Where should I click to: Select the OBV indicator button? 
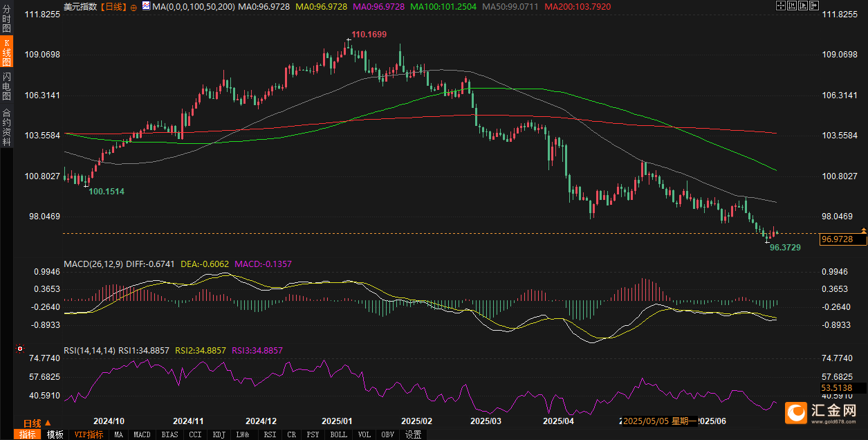pyautogui.click(x=387, y=434)
